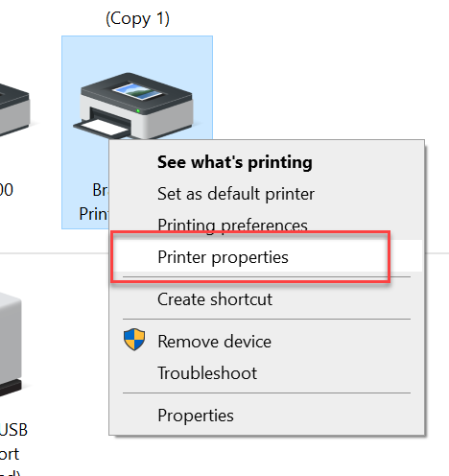Click the shield icon beside Remove device

(134, 340)
